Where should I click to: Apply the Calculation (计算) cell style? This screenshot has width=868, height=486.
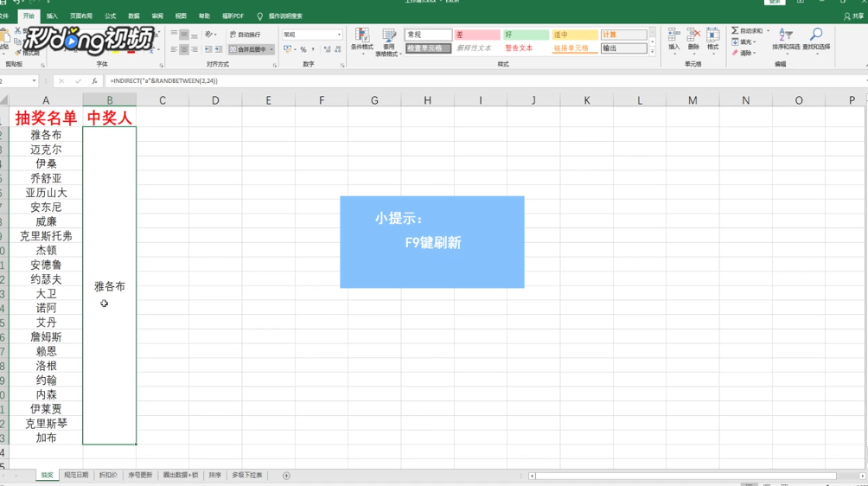coord(623,35)
